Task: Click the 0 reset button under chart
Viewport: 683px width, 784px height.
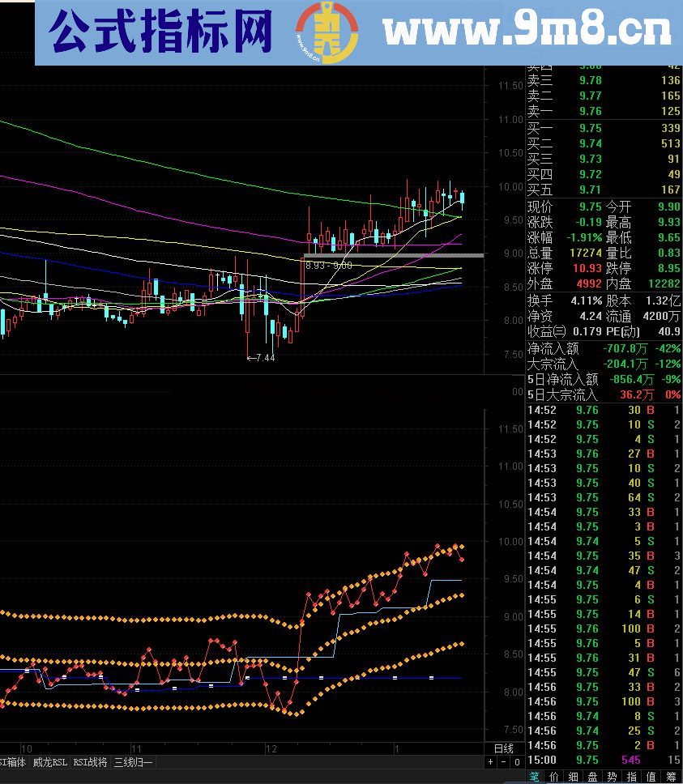Action: coord(516,762)
